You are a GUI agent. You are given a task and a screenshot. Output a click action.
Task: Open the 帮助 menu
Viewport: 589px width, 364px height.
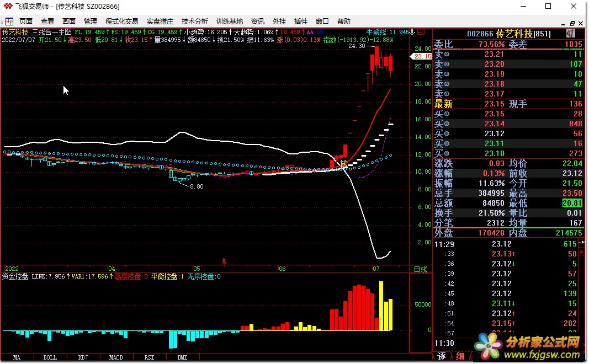(x=344, y=22)
